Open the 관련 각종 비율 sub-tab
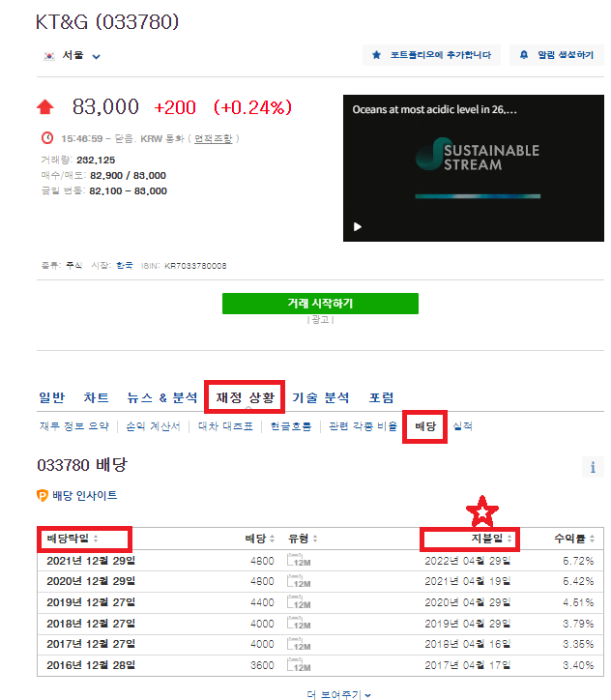 363,426
